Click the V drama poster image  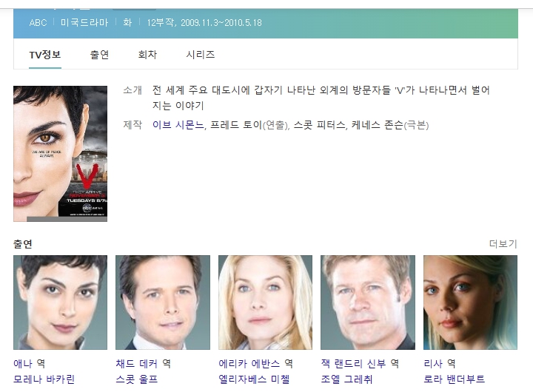[x=60, y=154]
